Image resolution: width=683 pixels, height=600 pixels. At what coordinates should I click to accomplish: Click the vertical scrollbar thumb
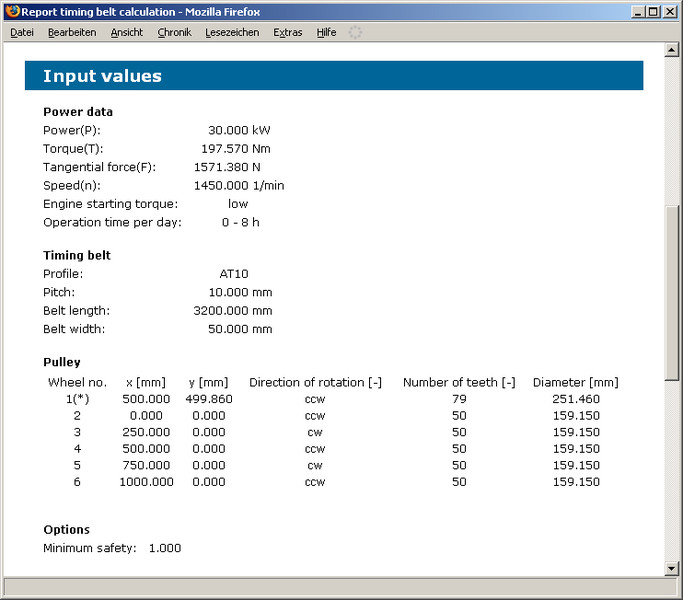pos(672,290)
